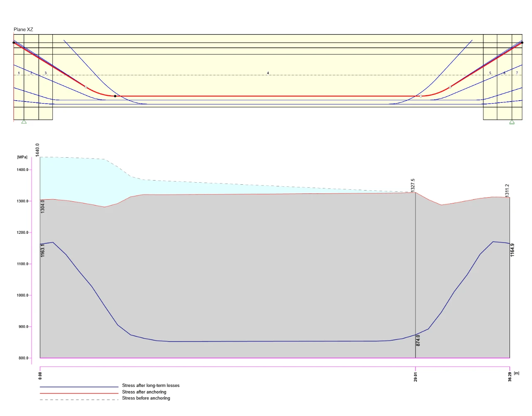Click the dashed gray legend line sample

79,400
